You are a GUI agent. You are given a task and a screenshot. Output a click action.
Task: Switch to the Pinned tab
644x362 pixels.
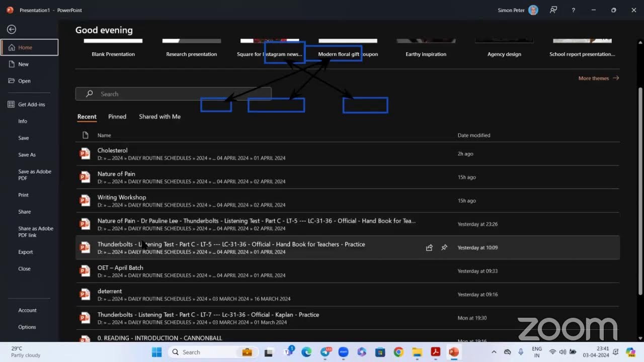[117, 117]
